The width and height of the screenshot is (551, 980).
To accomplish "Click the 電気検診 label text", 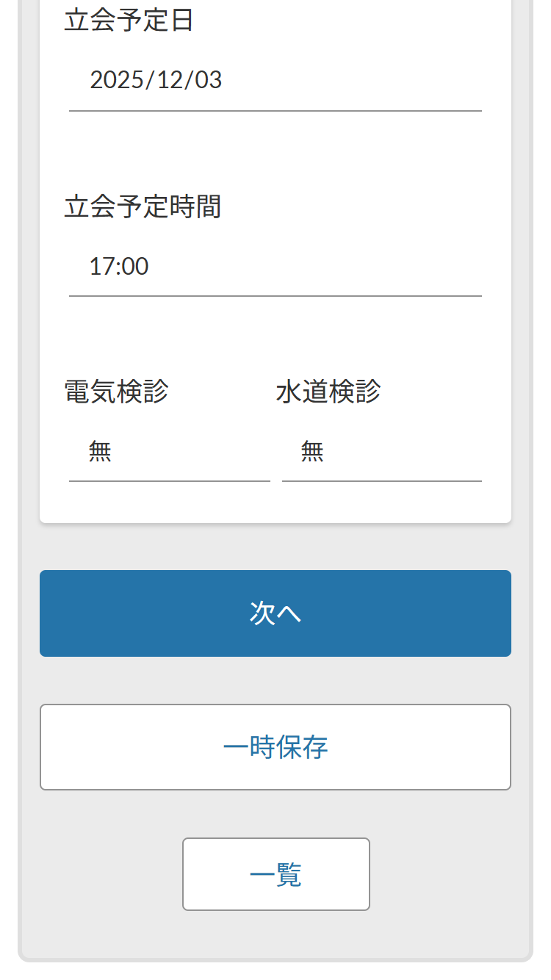I will click(x=117, y=392).
